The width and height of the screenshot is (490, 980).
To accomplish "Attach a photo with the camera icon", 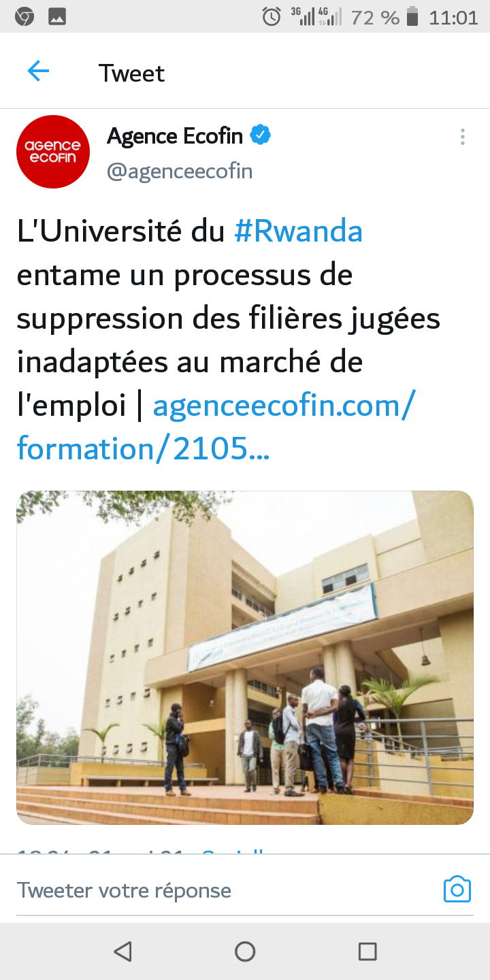I will tap(457, 889).
